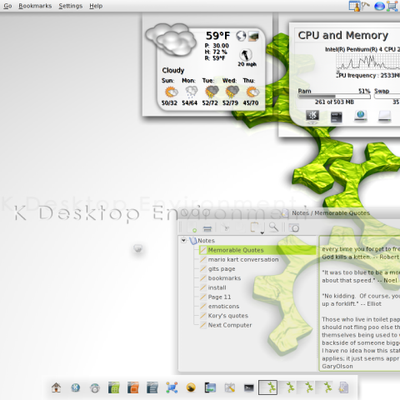
Task: Click the document icon at dock's right end
Action: coord(344,387)
